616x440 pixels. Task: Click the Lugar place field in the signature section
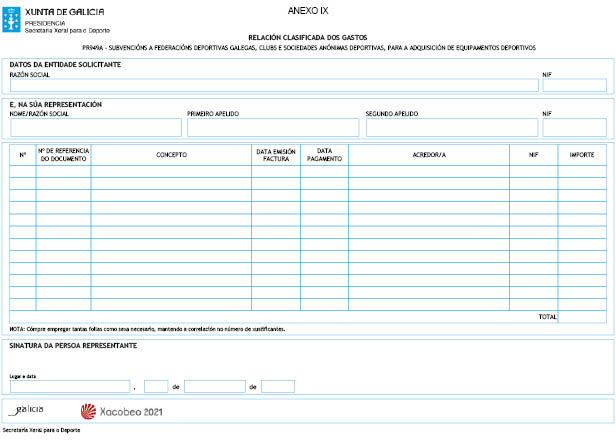coord(70,386)
